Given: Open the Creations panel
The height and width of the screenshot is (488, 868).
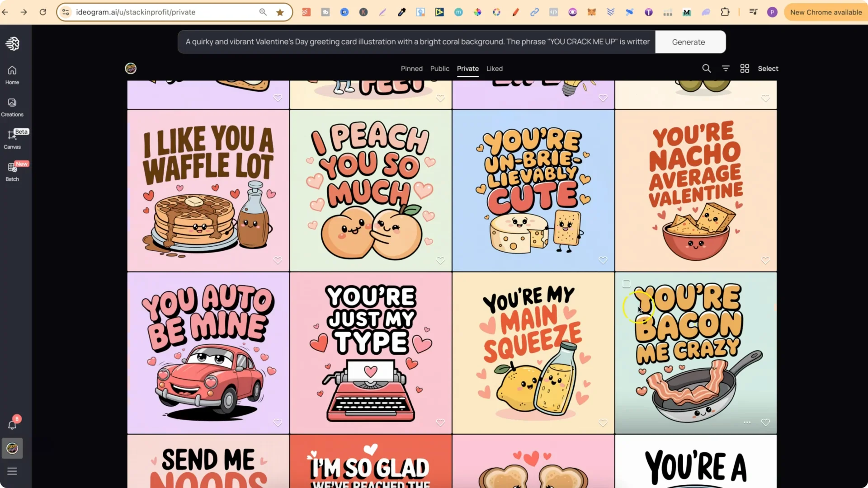Looking at the screenshot, I should (12, 107).
